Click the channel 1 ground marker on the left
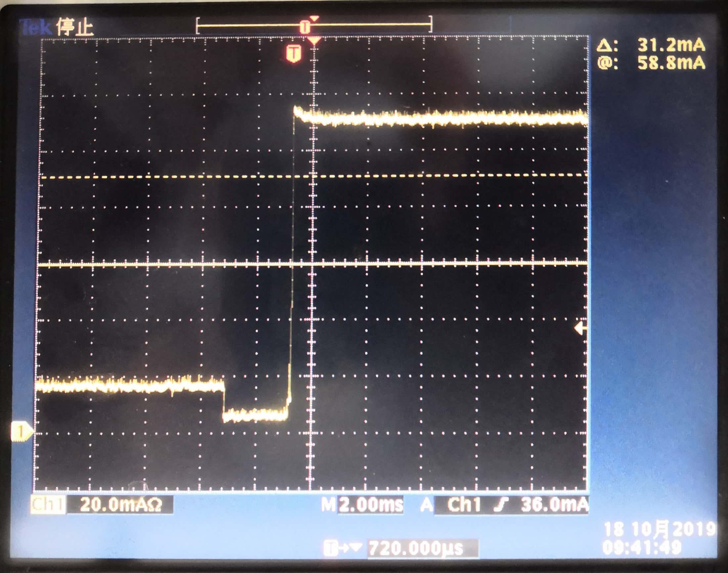The width and height of the screenshot is (728, 573). [22, 432]
